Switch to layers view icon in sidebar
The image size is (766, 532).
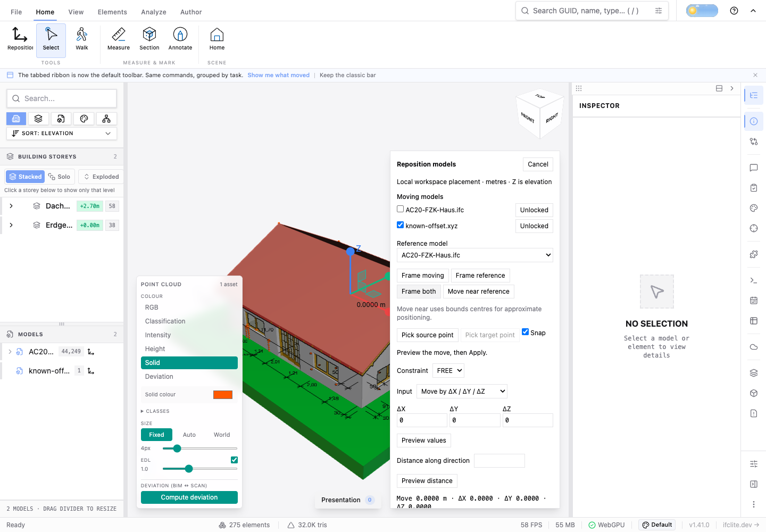point(38,119)
